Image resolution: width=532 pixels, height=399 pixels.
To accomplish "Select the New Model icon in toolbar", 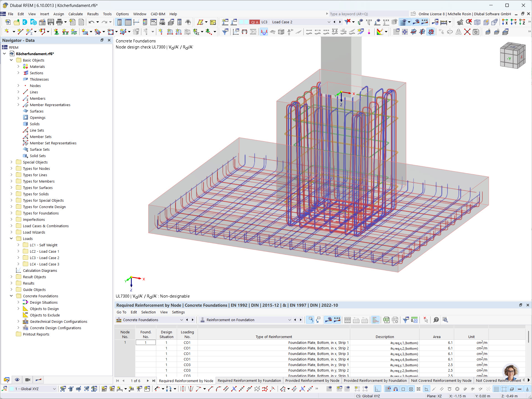I will 7,22.
